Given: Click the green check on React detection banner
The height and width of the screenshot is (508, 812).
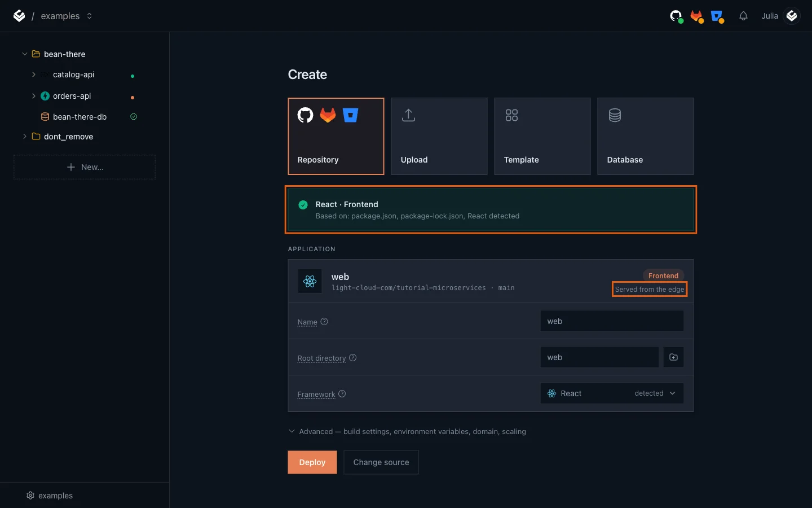Looking at the screenshot, I should [303, 205].
